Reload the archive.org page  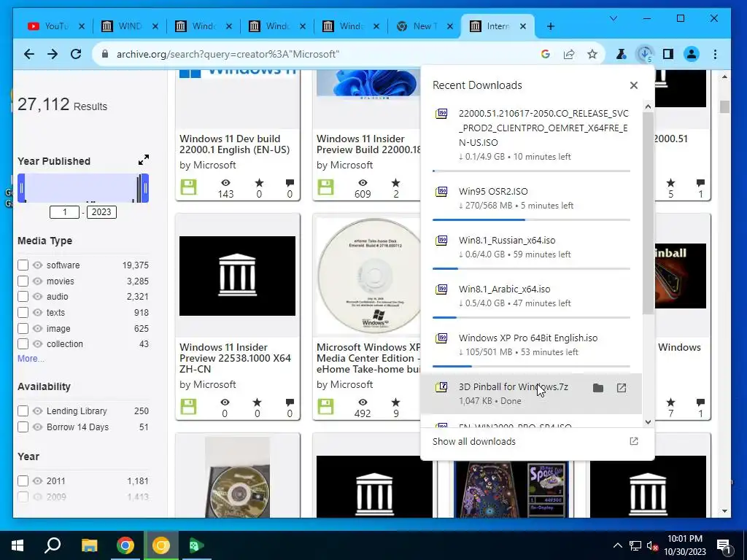[76, 54]
